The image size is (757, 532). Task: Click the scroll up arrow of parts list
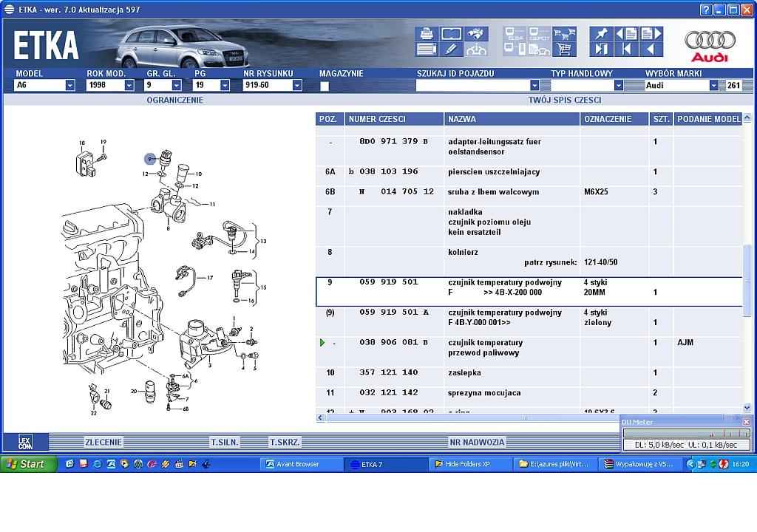(747, 117)
